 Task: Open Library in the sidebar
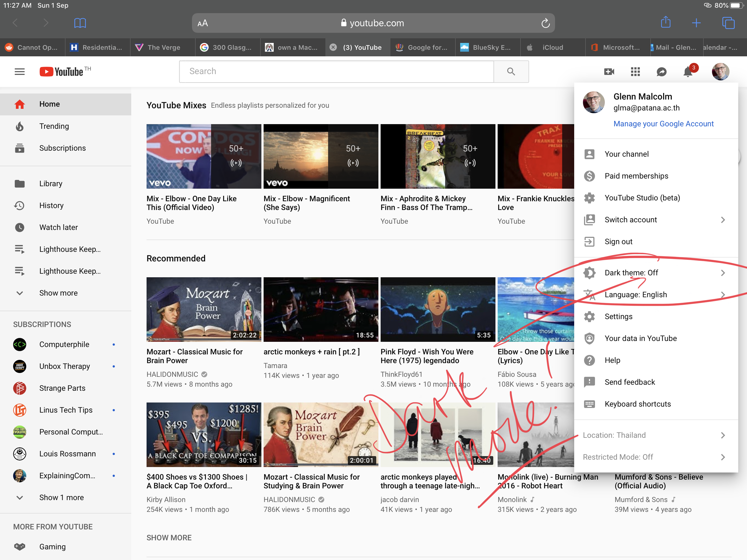66,183
